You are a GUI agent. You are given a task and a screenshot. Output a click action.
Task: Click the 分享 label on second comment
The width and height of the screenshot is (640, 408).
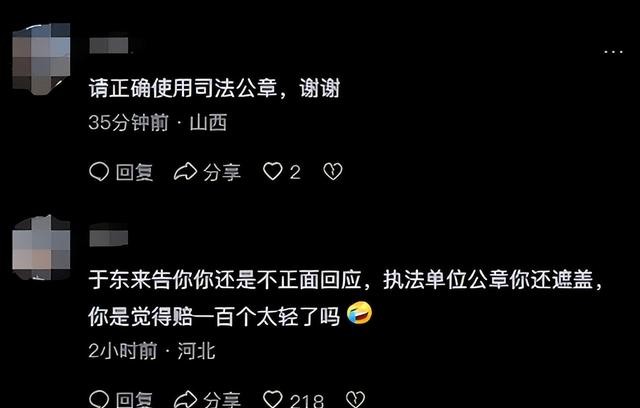tap(222, 400)
